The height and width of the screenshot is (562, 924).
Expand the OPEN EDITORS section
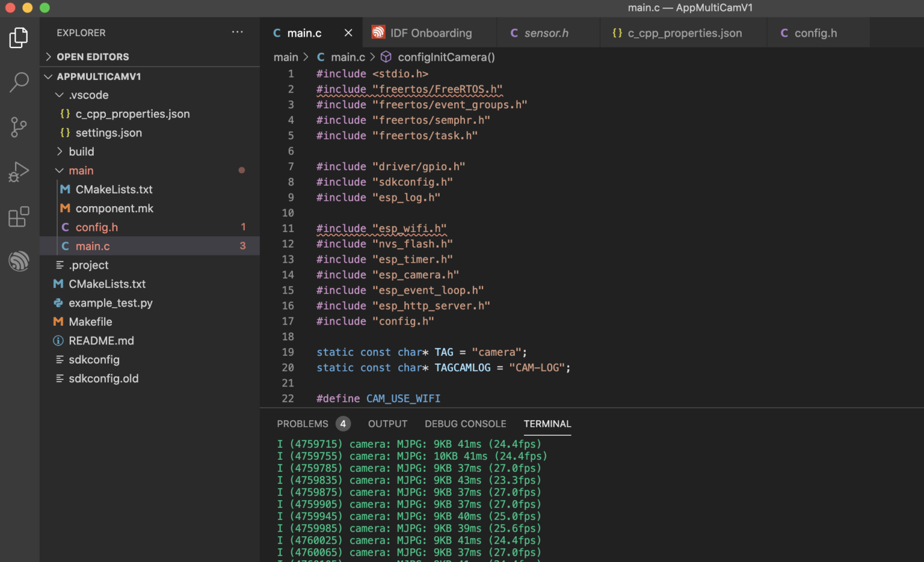click(x=48, y=57)
